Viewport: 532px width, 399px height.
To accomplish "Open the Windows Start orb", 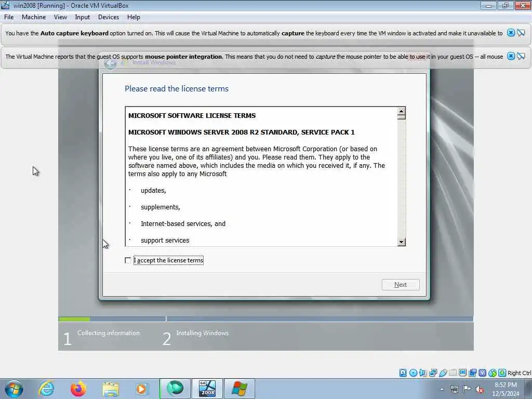I will [x=14, y=389].
